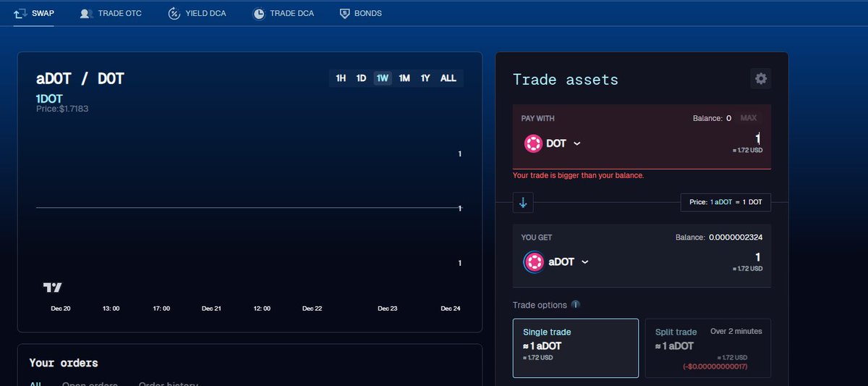Click the TradingView logo on chart
Image resolution: width=868 pixels, height=386 pixels.
[x=53, y=288]
